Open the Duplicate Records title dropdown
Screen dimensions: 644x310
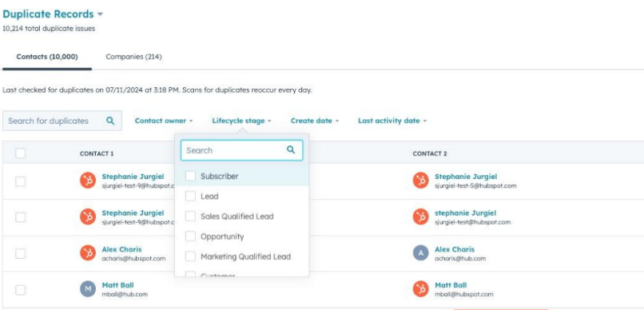click(53, 14)
